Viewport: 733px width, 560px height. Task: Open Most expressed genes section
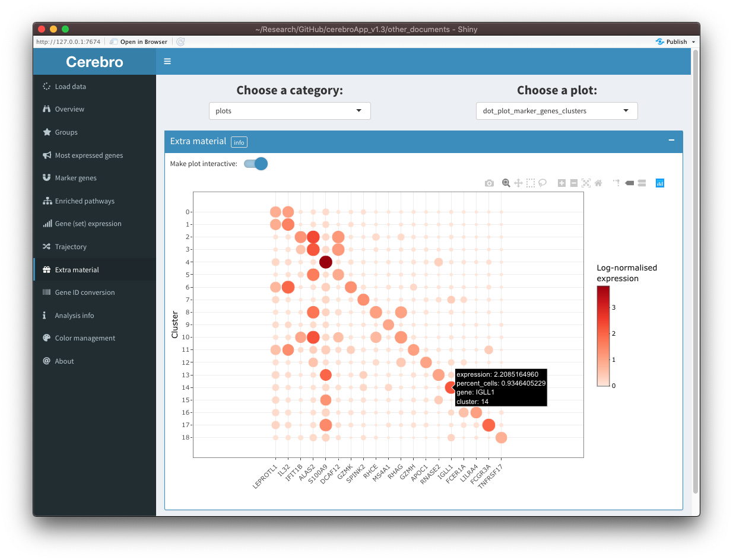[x=94, y=155]
